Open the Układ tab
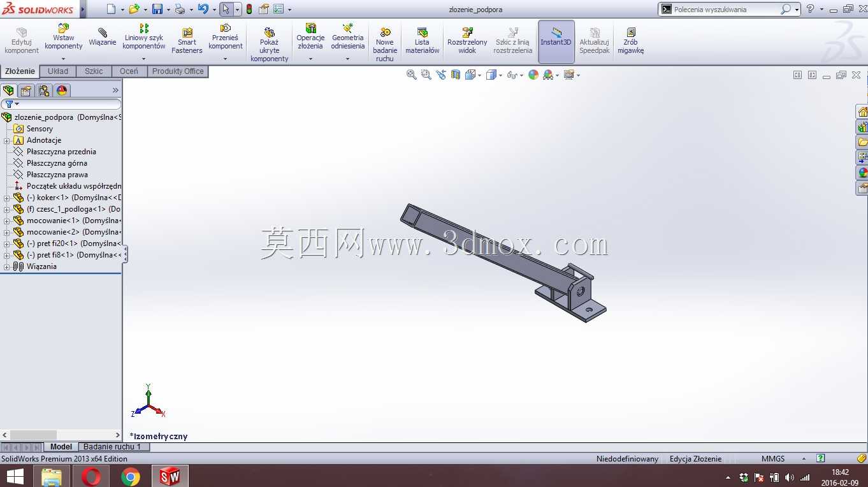This screenshot has height=487, width=868. (58, 71)
